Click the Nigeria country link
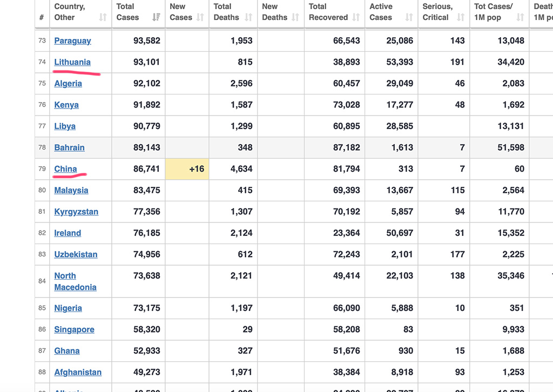Image resolution: width=553 pixels, height=392 pixels. [x=68, y=308]
